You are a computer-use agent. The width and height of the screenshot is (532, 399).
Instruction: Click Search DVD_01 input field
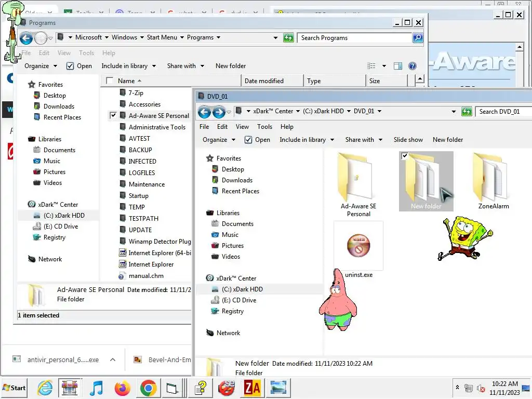(504, 112)
